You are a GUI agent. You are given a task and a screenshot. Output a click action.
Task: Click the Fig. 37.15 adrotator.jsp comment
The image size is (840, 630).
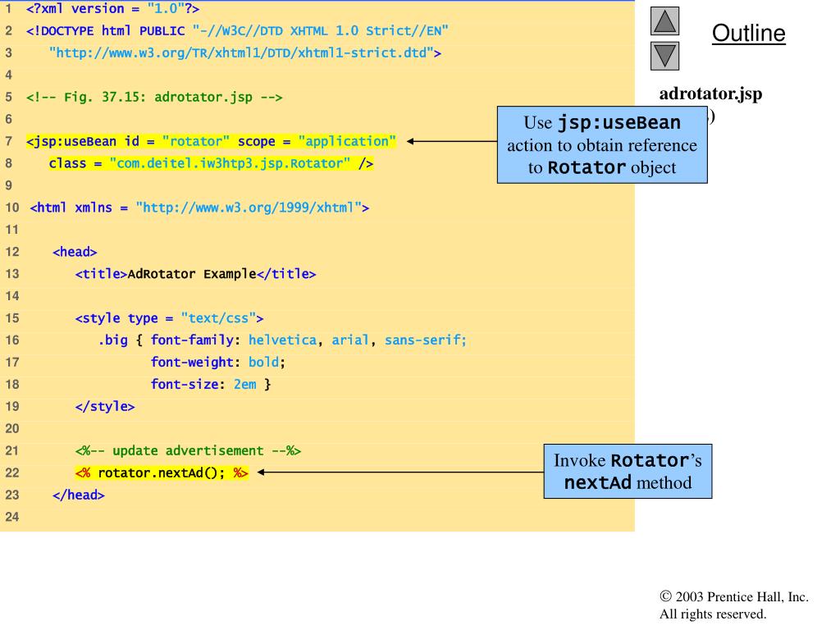pos(154,98)
